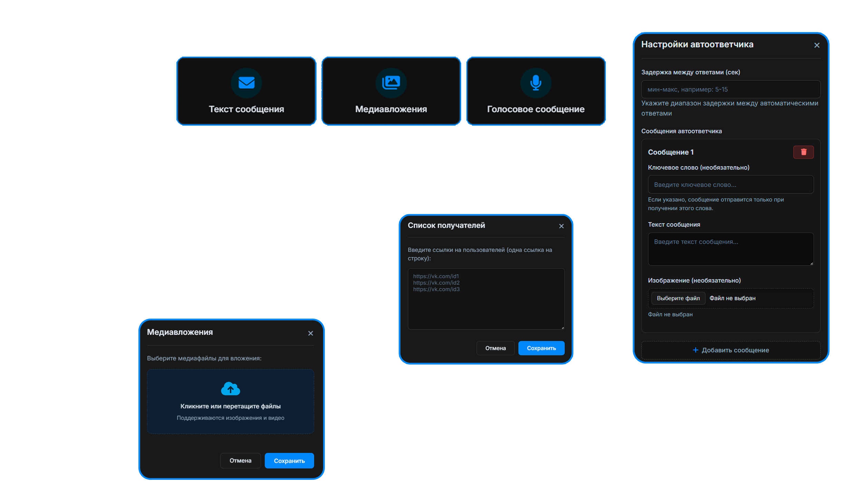
Task: Click the plus icon next to Добавить сообщение
Action: point(695,350)
